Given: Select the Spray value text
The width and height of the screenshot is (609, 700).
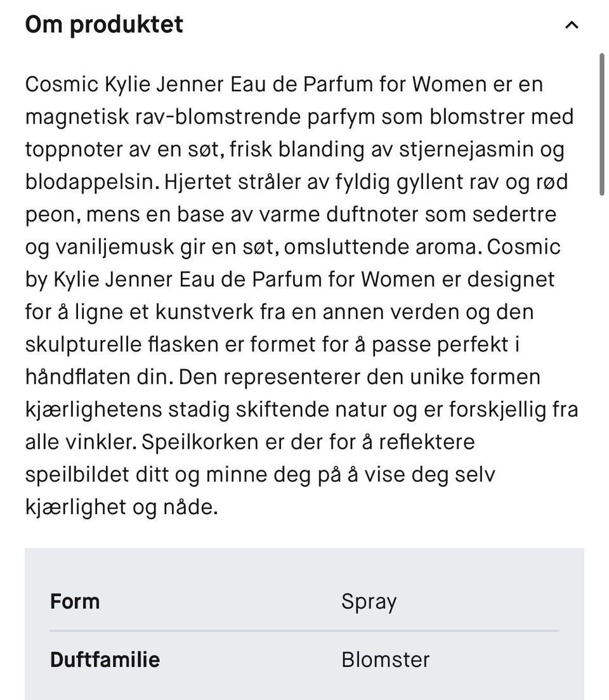Looking at the screenshot, I should (x=369, y=602).
